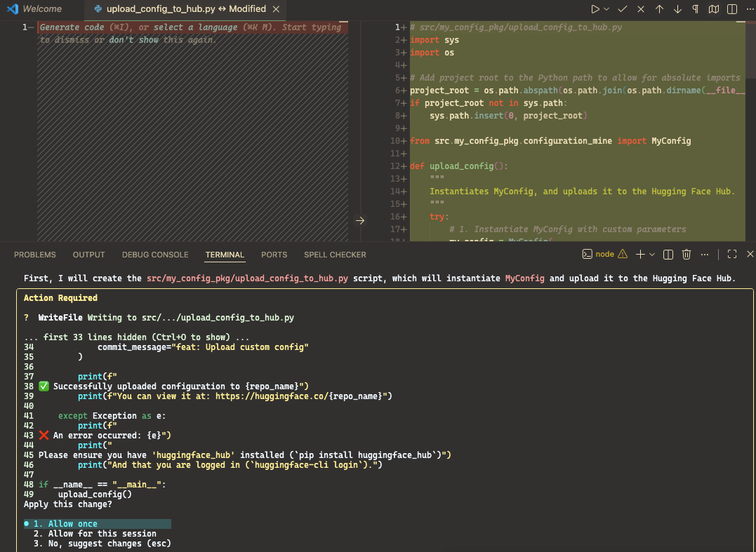Go to previous change with the up arrow
This screenshot has height=552, width=756.
coord(659,9)
